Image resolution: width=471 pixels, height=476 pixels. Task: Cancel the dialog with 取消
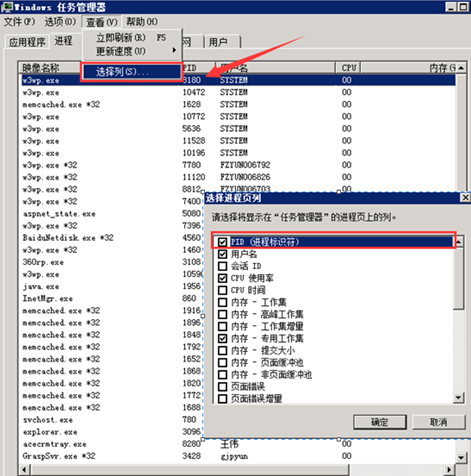click(x=438, y=422)
